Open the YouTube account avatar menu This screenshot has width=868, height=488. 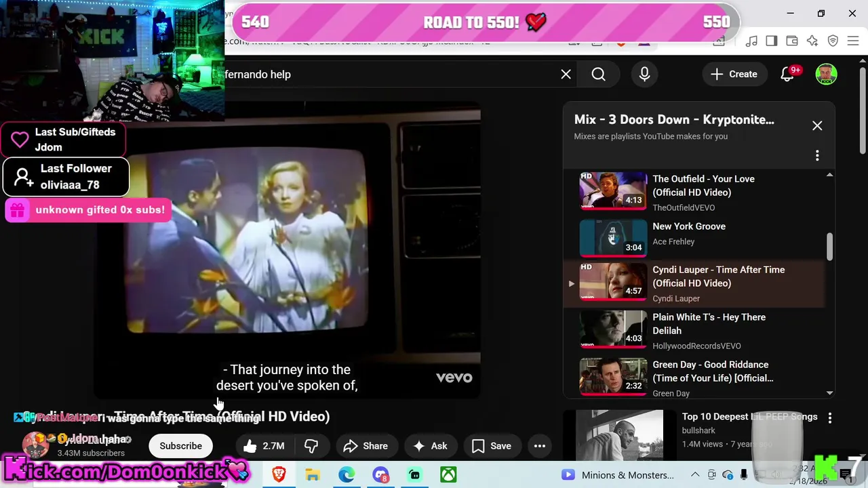826,75
